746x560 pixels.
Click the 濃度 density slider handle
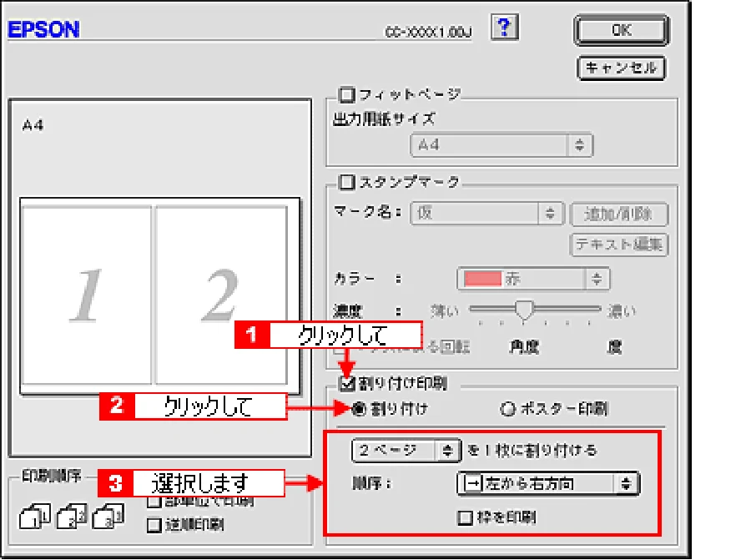524,310
